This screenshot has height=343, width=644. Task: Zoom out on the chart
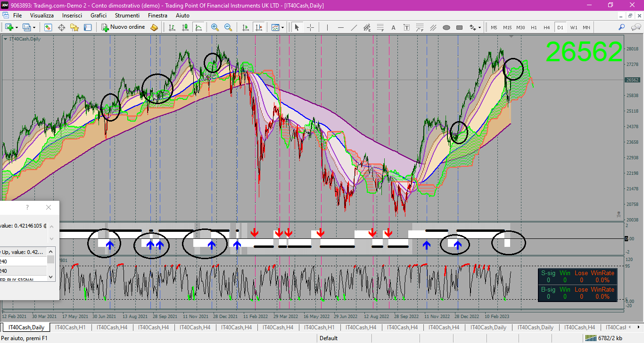[x=228, y=27]
